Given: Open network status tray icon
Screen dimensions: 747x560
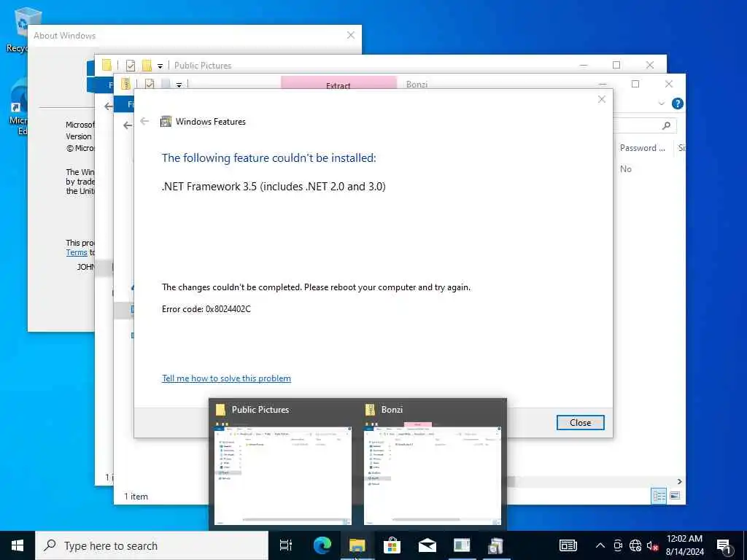Looking at the screenshot, I should (635, 545).
